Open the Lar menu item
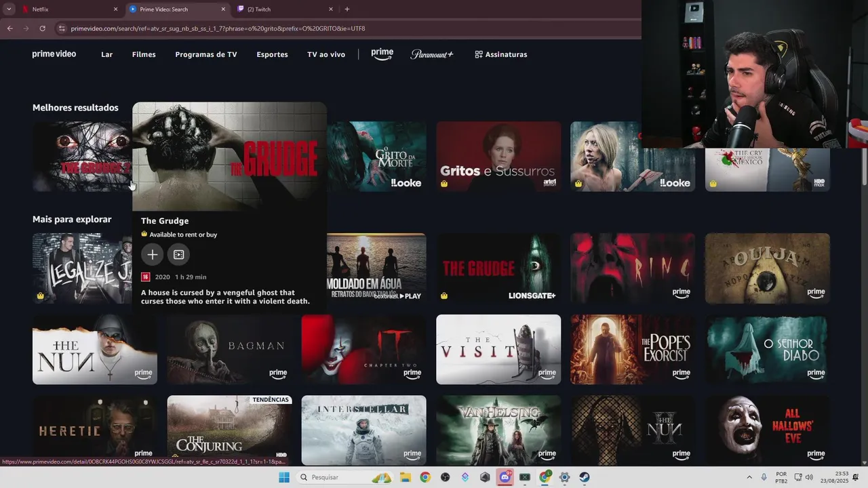Screen dimensions: 868x488 click(107, 54)
